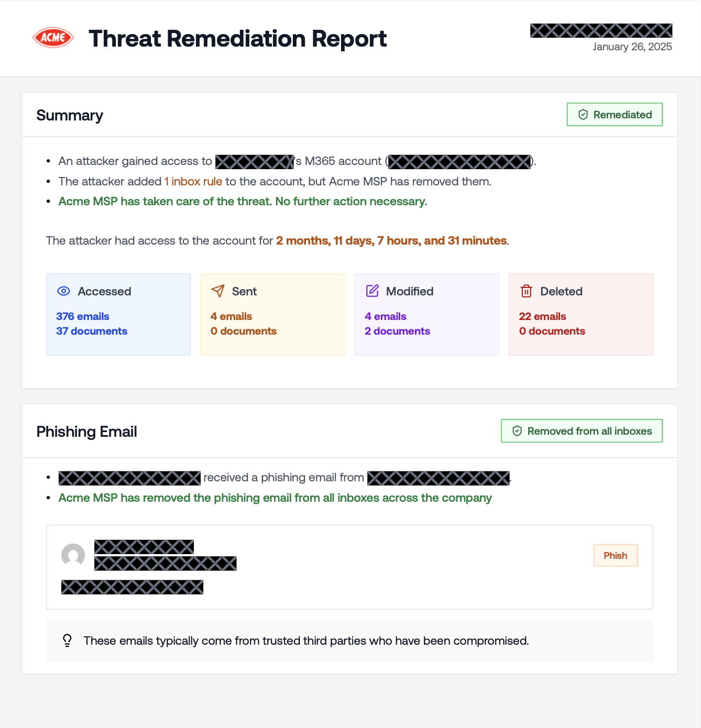The height and width of the screenshot is (728, 701).
Task: Click the ACME logo
Action: coord(52,37)
